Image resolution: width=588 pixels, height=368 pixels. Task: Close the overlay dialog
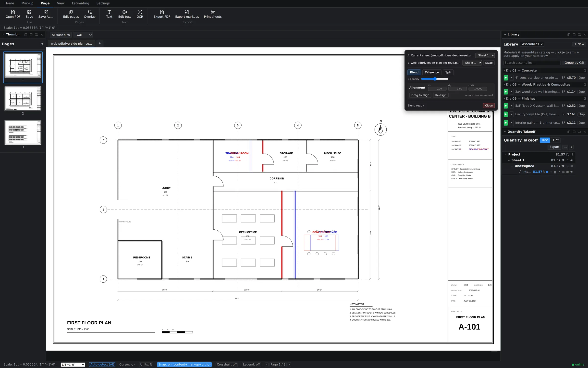(x=489, y=105)
